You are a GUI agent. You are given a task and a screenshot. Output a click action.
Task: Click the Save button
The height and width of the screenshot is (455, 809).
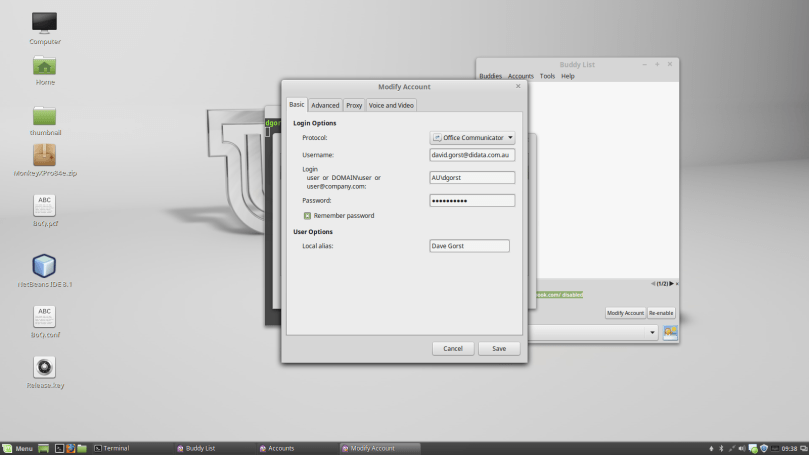[499, 349]
